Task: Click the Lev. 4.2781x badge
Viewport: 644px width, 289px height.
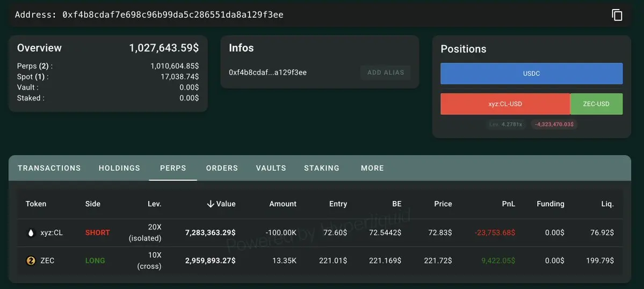Action: click(x=505, y=124)
